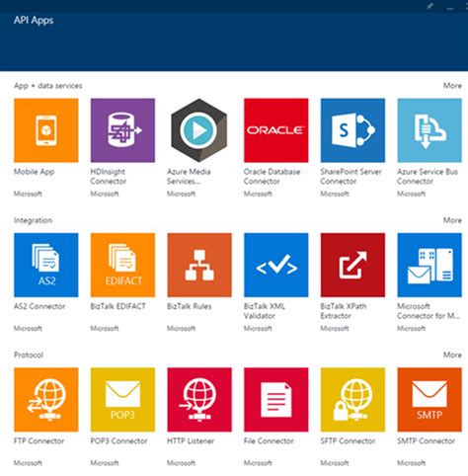The width and height of the screenshot is (468, 476).
Task: Choose the Oracle Database Connector tile
Action: (276, 130)
